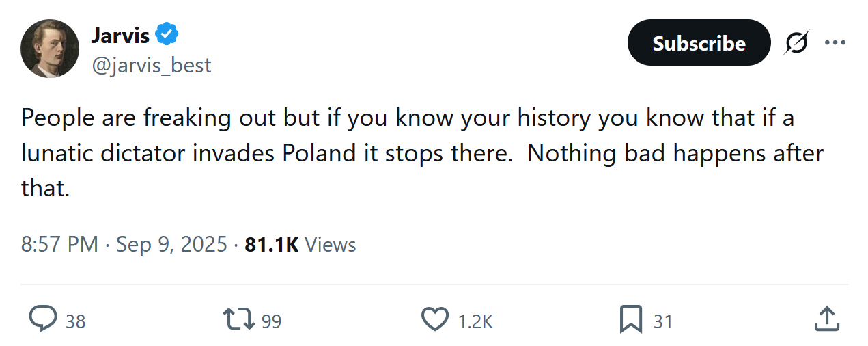Subscribe to Jarvis's account
The height and width of the screenshot is (346, 868).
(x=699, y=43)
